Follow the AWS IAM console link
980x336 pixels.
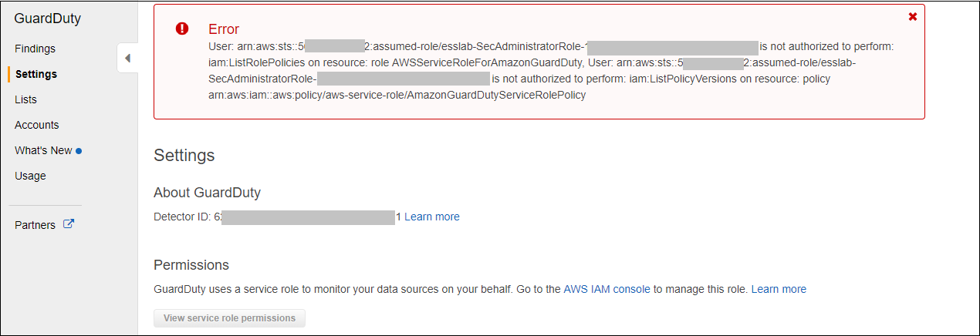coord(607,289)
